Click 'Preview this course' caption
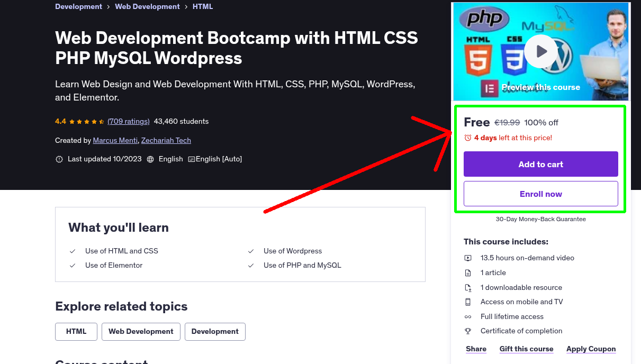Screen dimensions: 641x364 [x=541, y=87]
